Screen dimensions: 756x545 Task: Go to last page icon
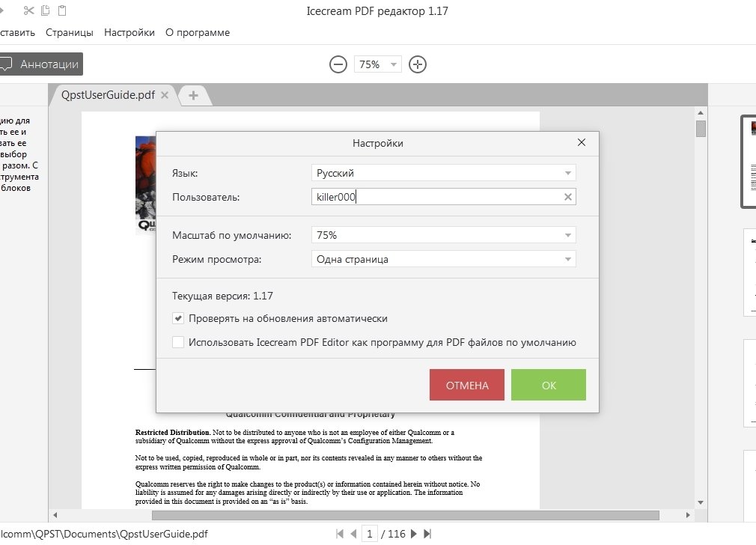pos(427,534)
